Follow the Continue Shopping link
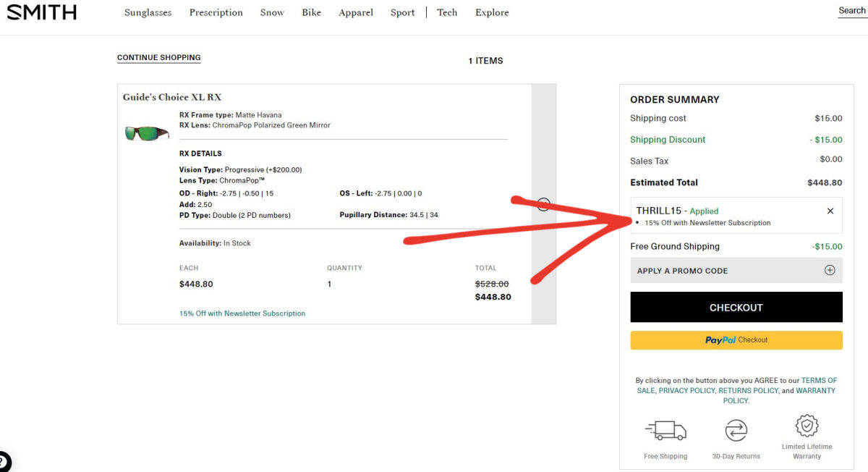The image size is (868, 472). (158, 57)
